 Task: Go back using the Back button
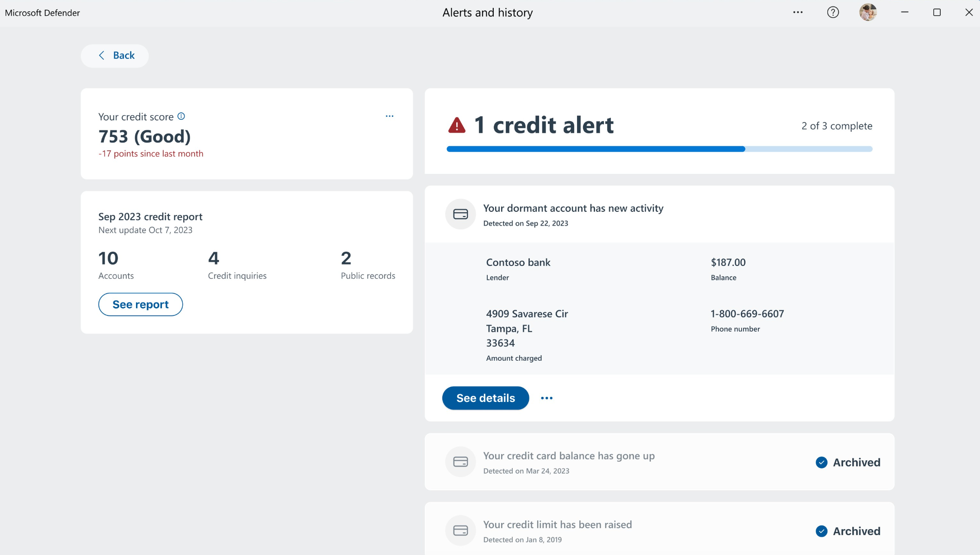coord(115,55)
